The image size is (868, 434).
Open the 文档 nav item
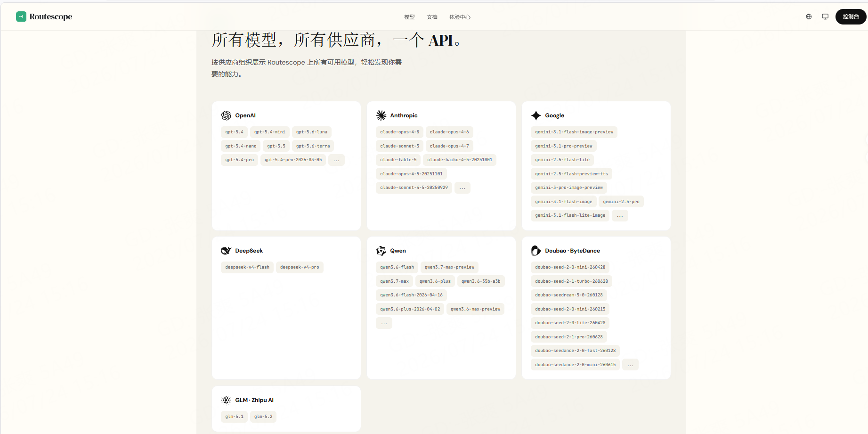pos(432,17)
